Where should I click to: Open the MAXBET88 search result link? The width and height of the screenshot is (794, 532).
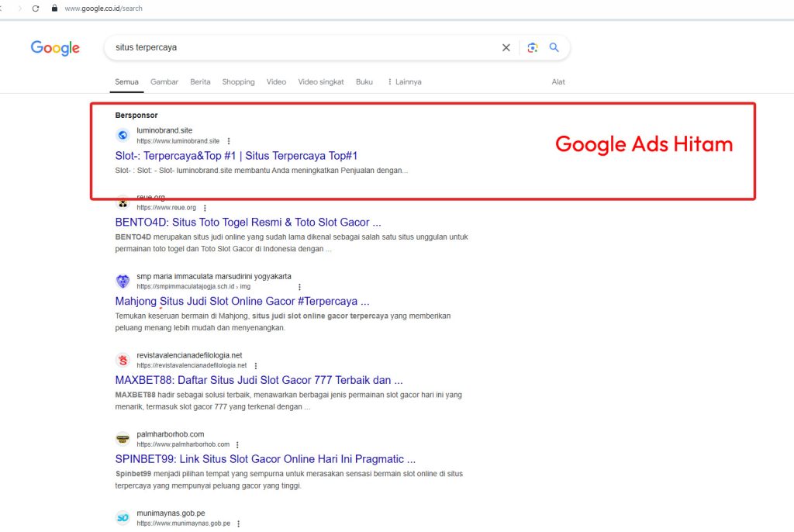(x=259, y=381)
